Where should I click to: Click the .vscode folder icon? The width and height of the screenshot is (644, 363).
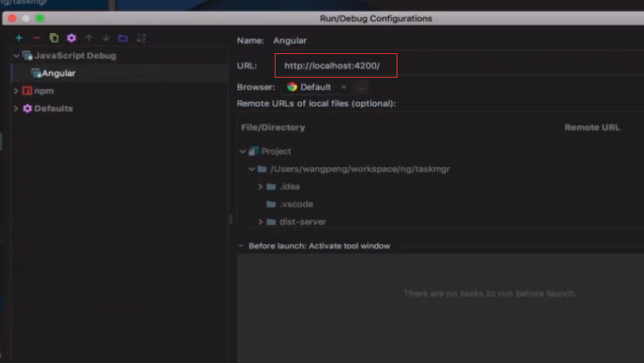(271, 204)
